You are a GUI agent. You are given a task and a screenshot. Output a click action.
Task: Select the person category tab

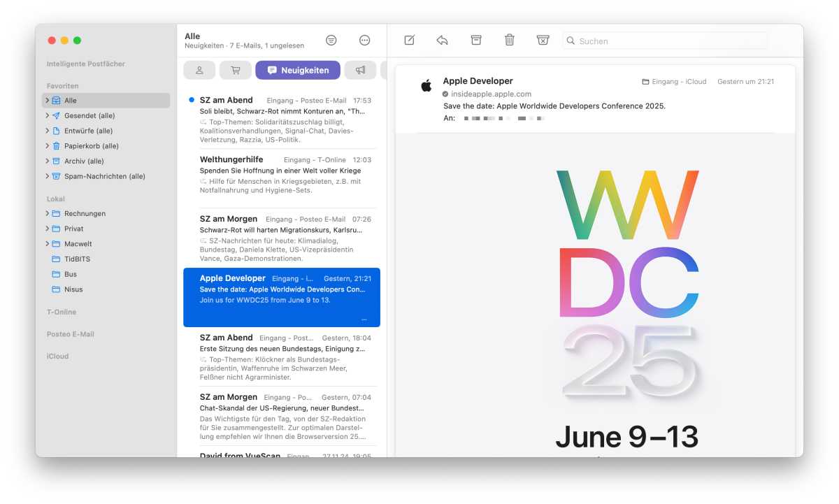[199, 70]
